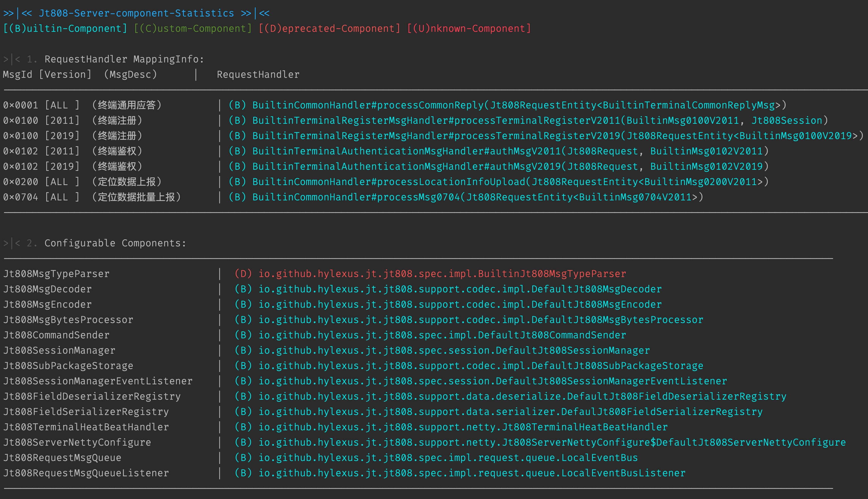
Task: Click the green [(C)ustom-Component] legend label
Action: [192, 28]
